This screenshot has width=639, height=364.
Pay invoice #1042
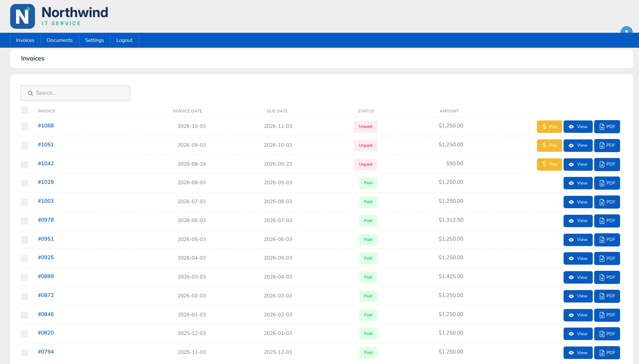549,165
